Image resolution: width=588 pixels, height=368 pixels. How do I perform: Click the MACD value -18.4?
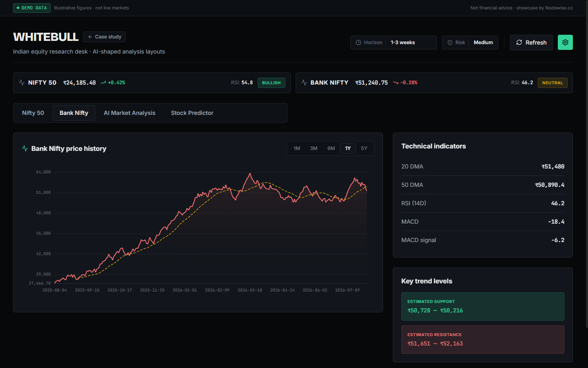coord(556,222)
